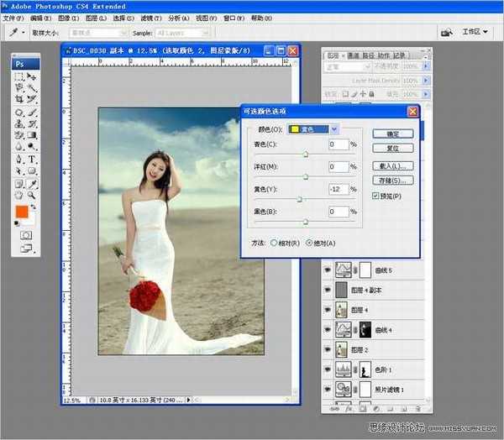Toggle Quick Mask mode icon
This screenshot has height=440, width=504.
[x=25, y=236]
